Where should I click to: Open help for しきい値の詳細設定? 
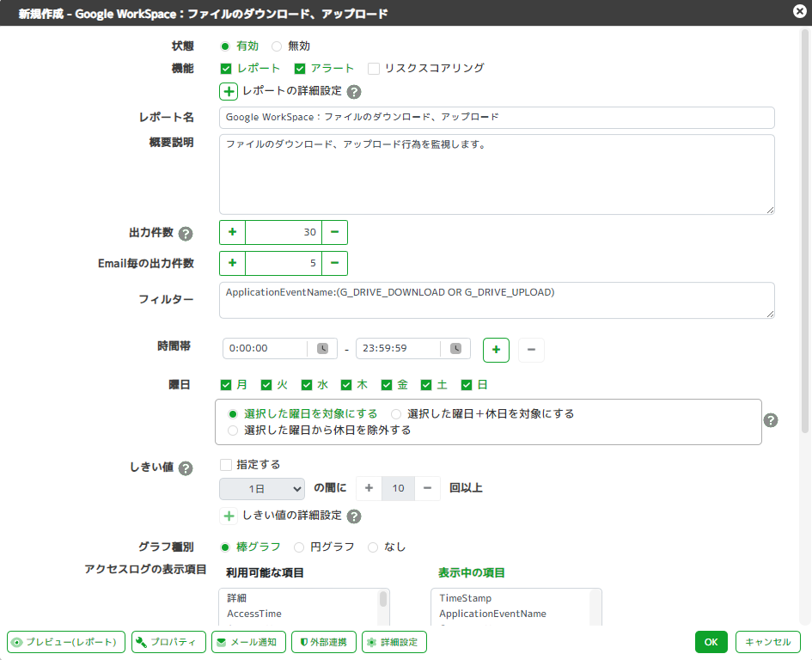[x=354, y=516]
